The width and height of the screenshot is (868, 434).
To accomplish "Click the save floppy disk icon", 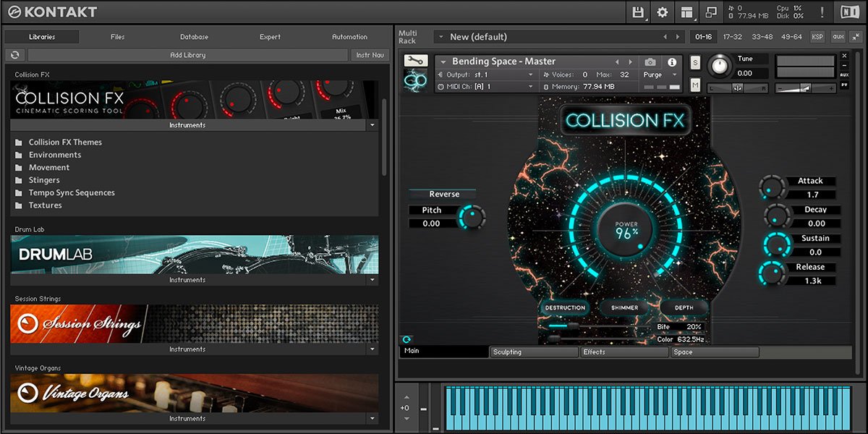I will pos(638,12).
